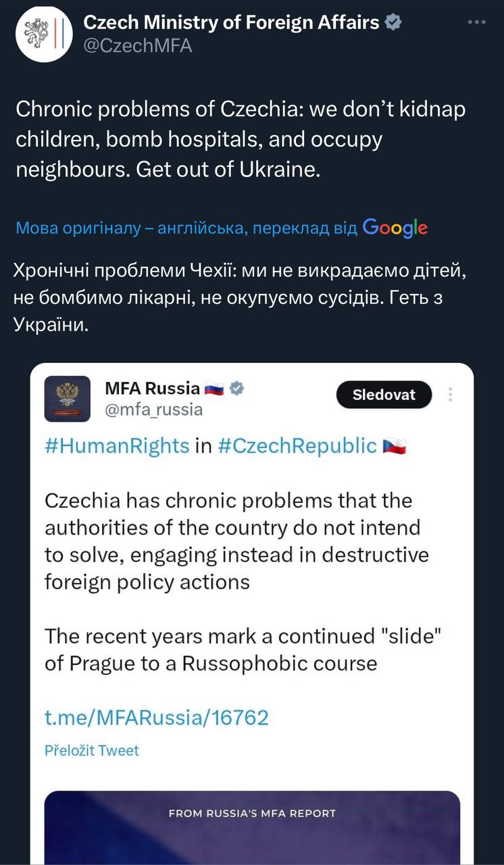Image resolution: width=504 pixels, height=865 pixels.
Task: Open the #HumanRights hashtag
Action: (117, 446)
